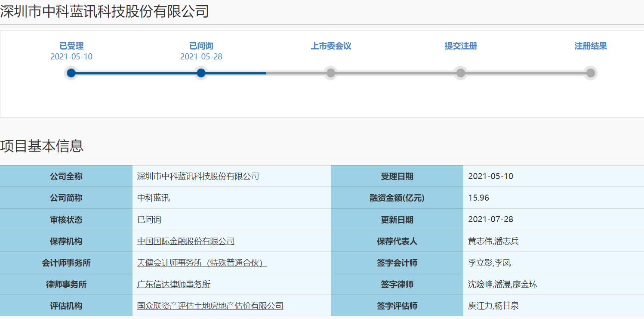This screenshot has height=319, width=644.
Task: Click the 提交注册 stage marker dot
Action: 461,73
